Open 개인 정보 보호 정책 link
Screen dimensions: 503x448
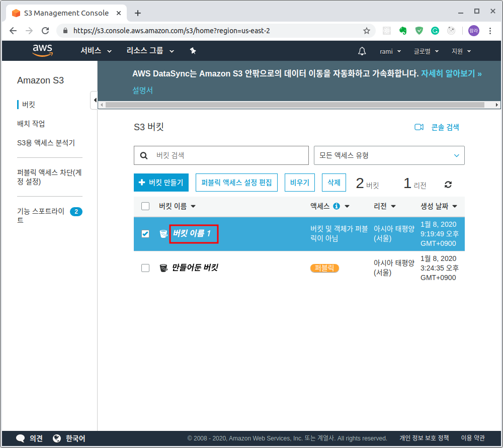tap(424, 438)
